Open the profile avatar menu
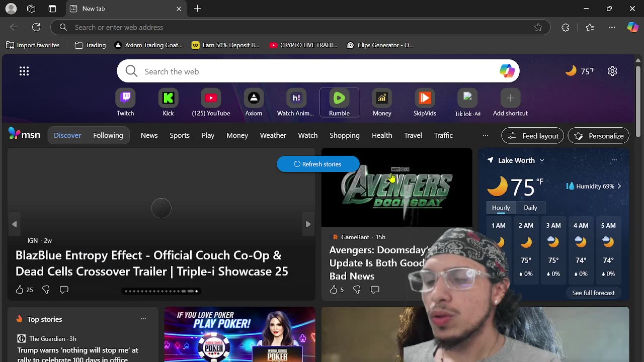The height and width of the screenshot is (362, 644). click(11, 9)
